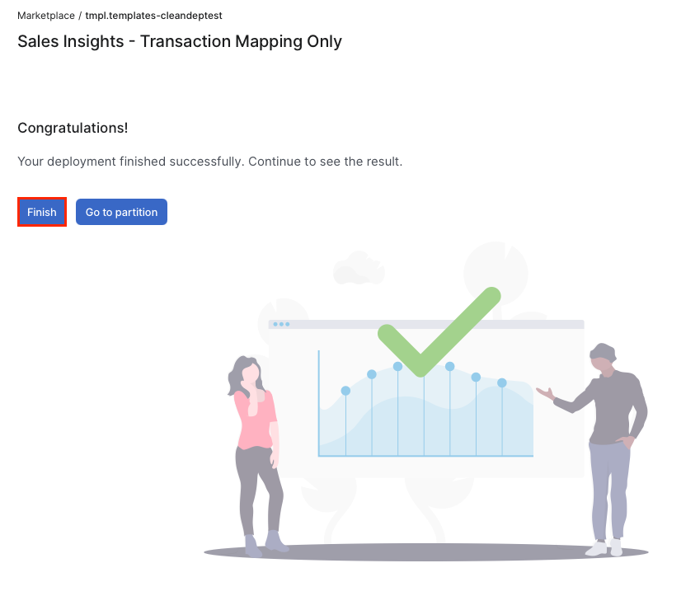Click the chart's vertical left axis
This screenshot has height=610, width=700.
tap(319, 402)
